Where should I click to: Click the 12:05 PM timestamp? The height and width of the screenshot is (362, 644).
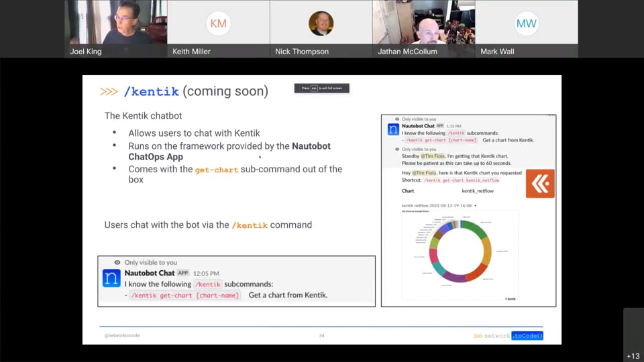pos(206,274)
